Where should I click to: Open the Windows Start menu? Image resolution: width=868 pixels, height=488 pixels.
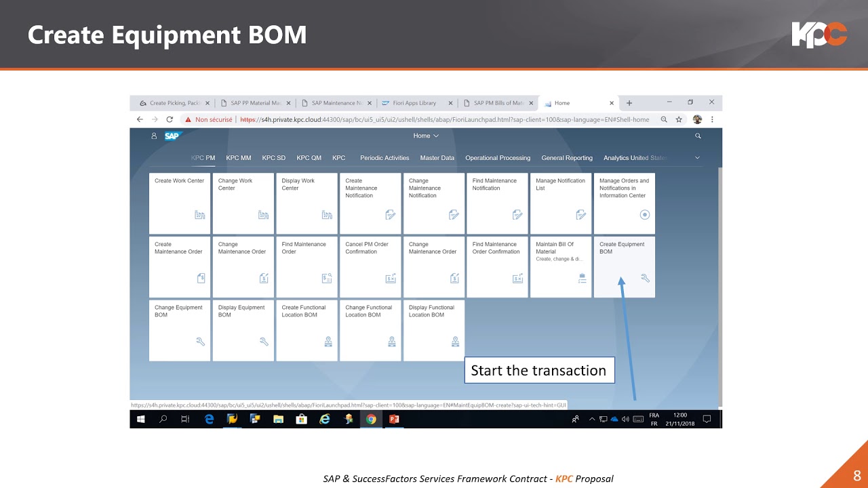point(141,420)
